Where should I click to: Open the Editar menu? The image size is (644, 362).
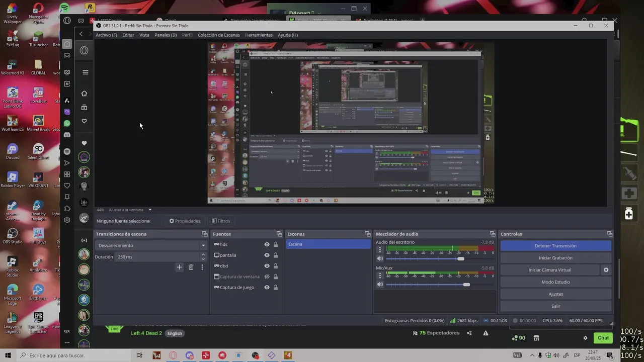tap(128, 35)
